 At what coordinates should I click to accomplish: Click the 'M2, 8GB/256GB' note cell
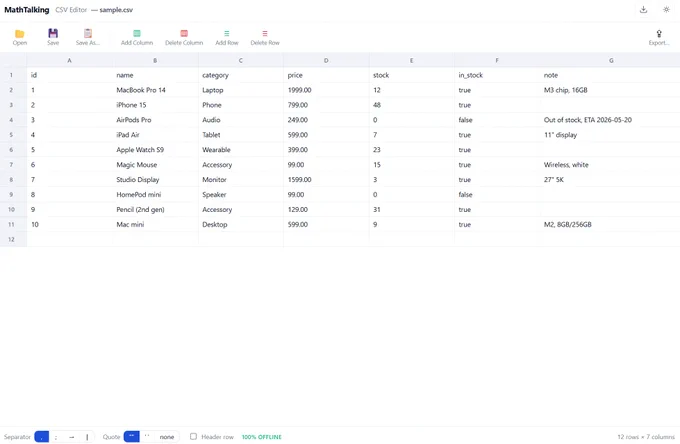click(611, 225)
